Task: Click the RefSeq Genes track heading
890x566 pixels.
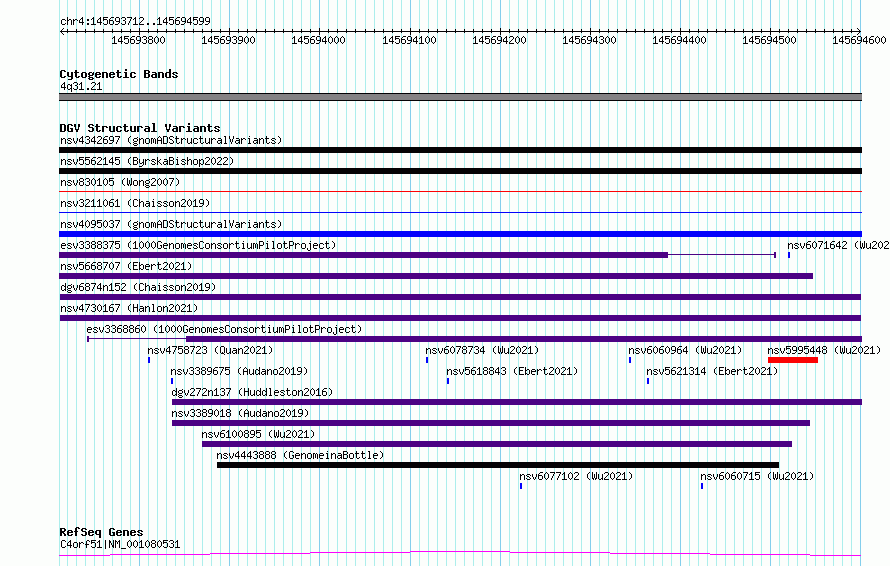Action: [x=101, y=532]
